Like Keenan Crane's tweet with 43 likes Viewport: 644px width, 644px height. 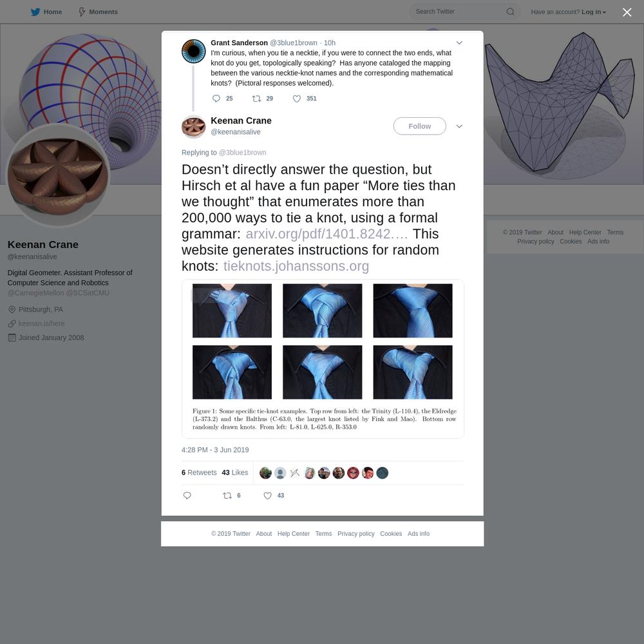pyautogui.click(x=267, y=496)
